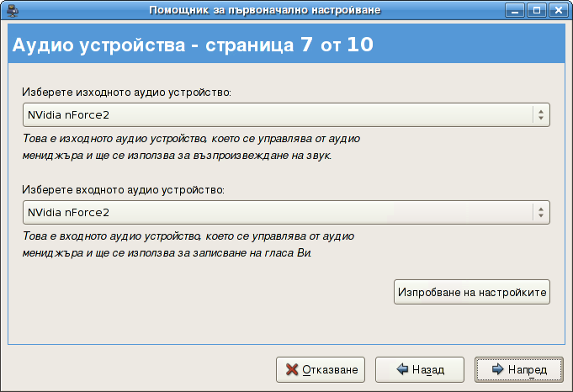Expand the output audio device dropdown arrow
The image size is (573, 392).
pos(539,115)
